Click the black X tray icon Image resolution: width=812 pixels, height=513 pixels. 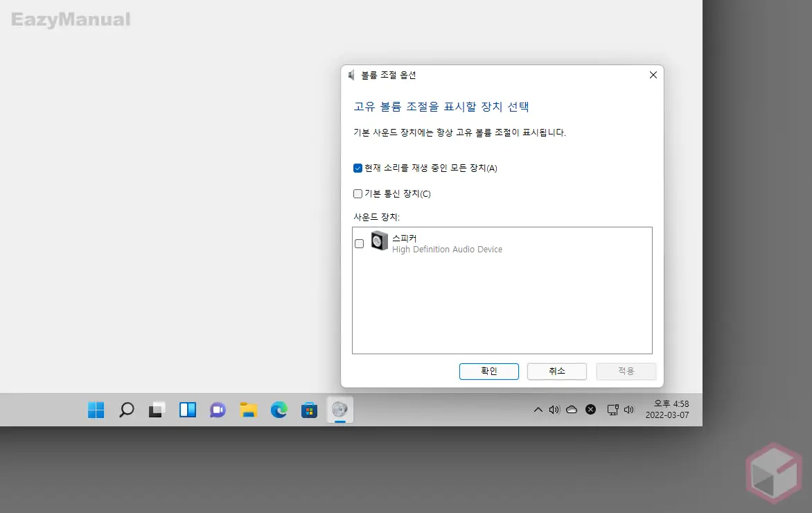pos(590,410)
